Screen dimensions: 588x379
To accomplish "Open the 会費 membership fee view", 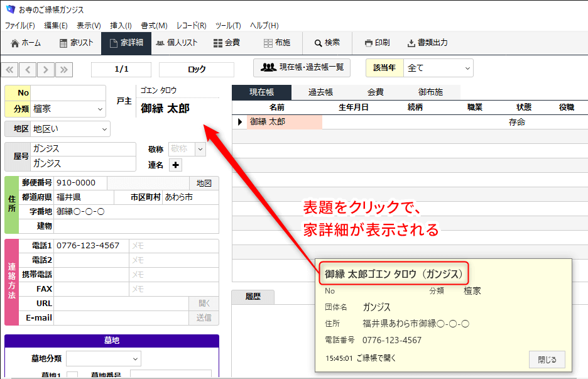I will click(x=226, y=43).
